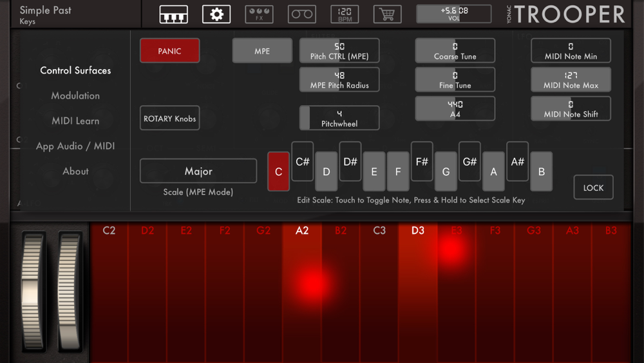Toggle the G# note in scale editor

tap(470, 161)
